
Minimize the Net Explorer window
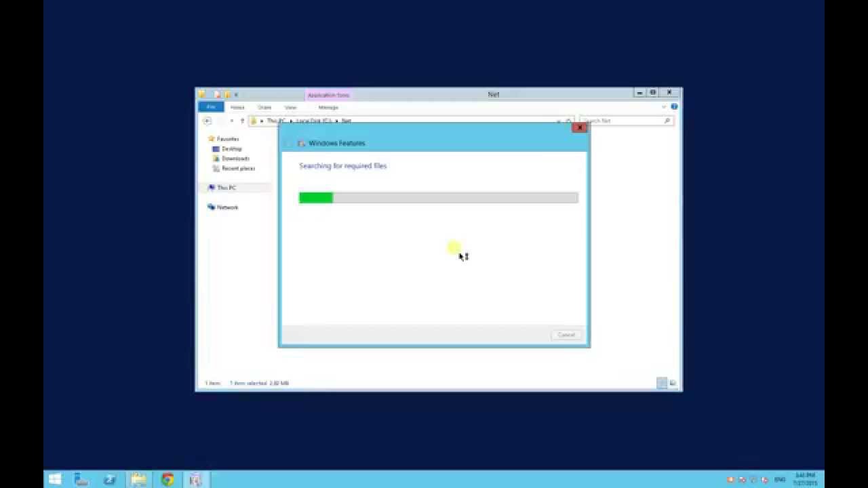pos(639,93)
